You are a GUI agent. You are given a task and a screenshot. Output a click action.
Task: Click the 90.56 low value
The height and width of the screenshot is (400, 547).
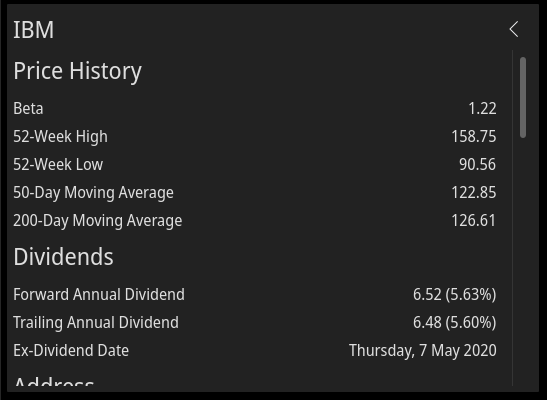tap(477, 165)
